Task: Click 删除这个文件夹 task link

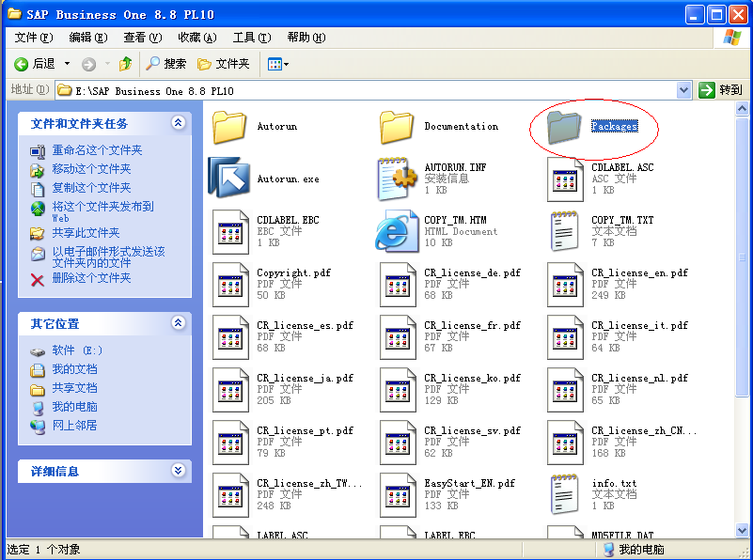Action: (x=91, y=278)
